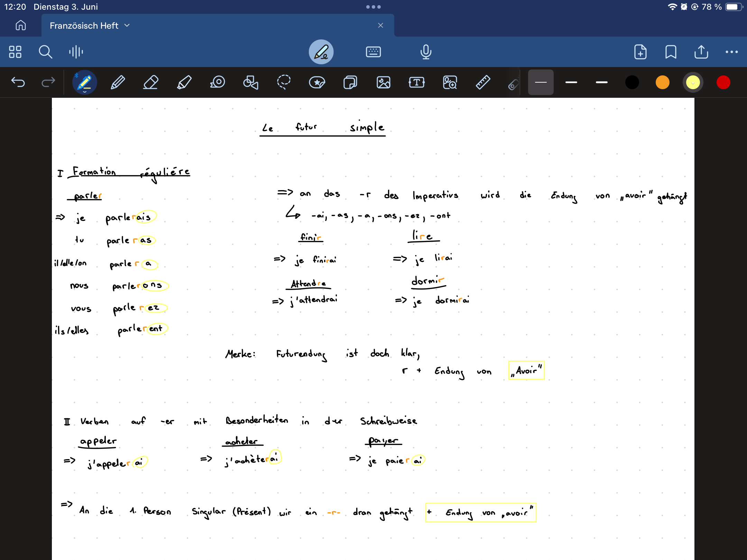The height and width of the screenshot is (560, 747).
Task: Tap the 'dormir' handwritten heading
Action: [x=428, y=281]
